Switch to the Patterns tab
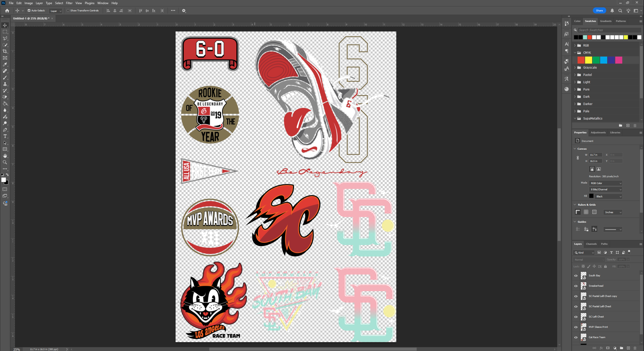This screenshot has height=351, width=644. [x=621, y=21]
